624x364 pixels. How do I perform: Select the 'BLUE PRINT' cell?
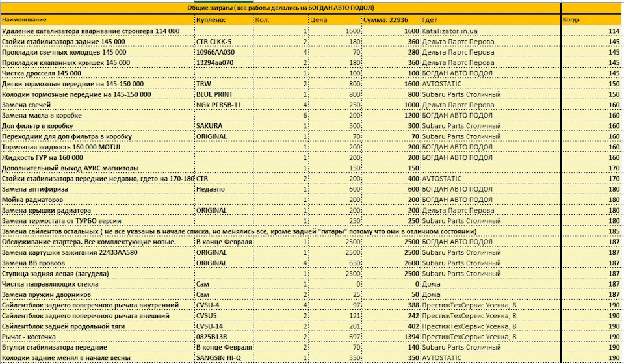pyautogui.click(x=224, y=94)
